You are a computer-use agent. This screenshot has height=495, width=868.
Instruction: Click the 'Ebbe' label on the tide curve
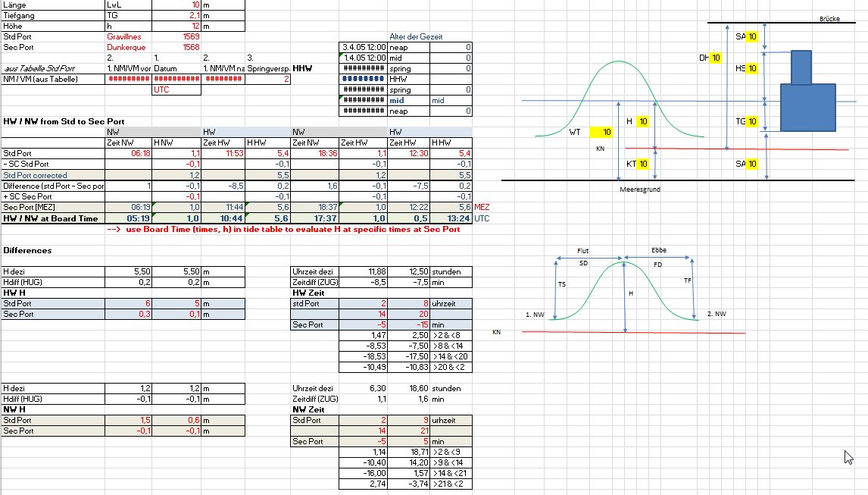(658, 250)
